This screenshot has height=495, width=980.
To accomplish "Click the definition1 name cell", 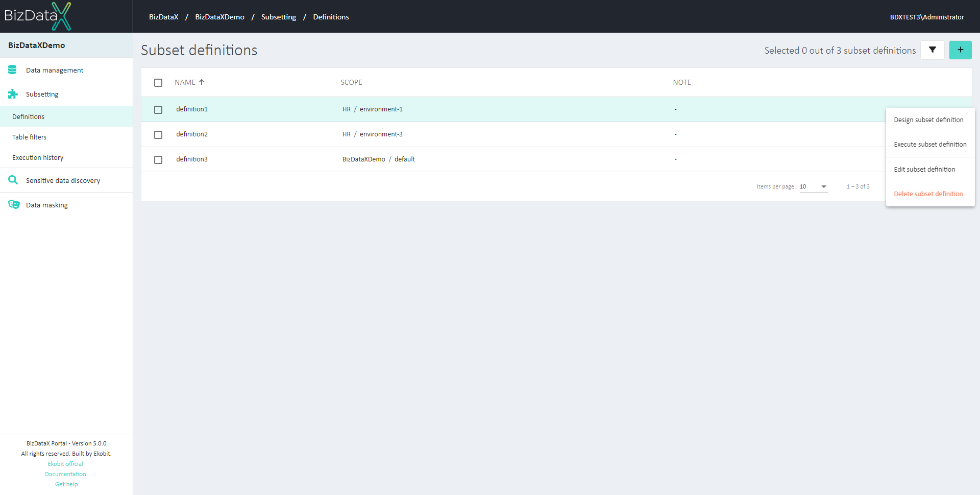I will point(192,109).
